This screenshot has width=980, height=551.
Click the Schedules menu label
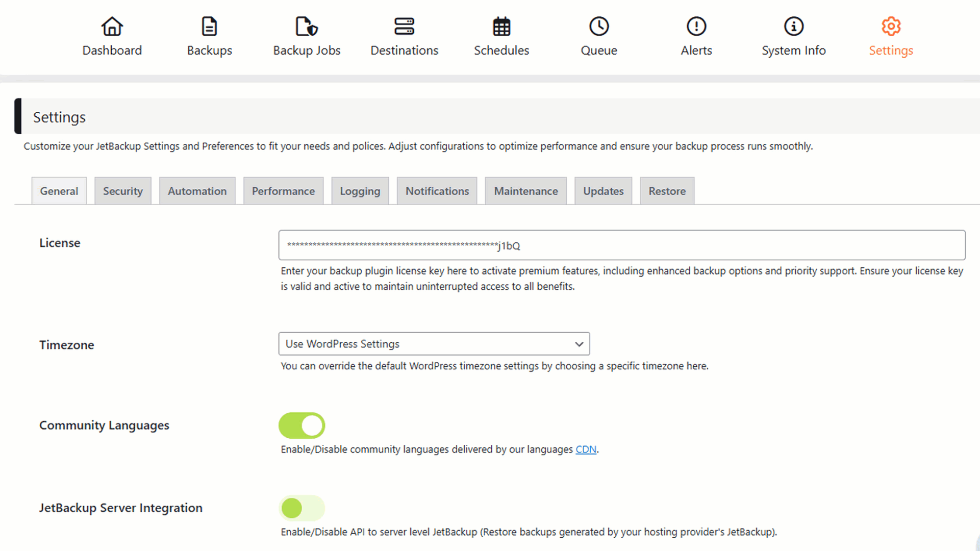coord(501,51)
